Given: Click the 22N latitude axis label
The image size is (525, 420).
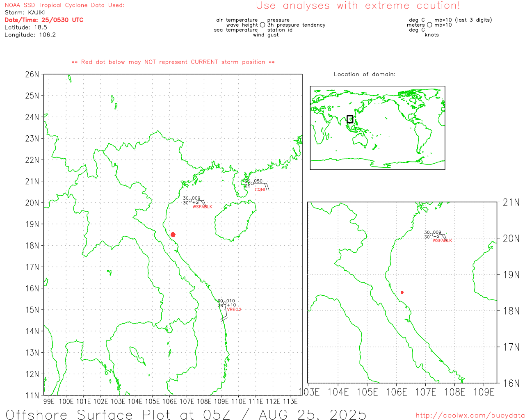Looking at the screenshot, I should pos(32,160).
